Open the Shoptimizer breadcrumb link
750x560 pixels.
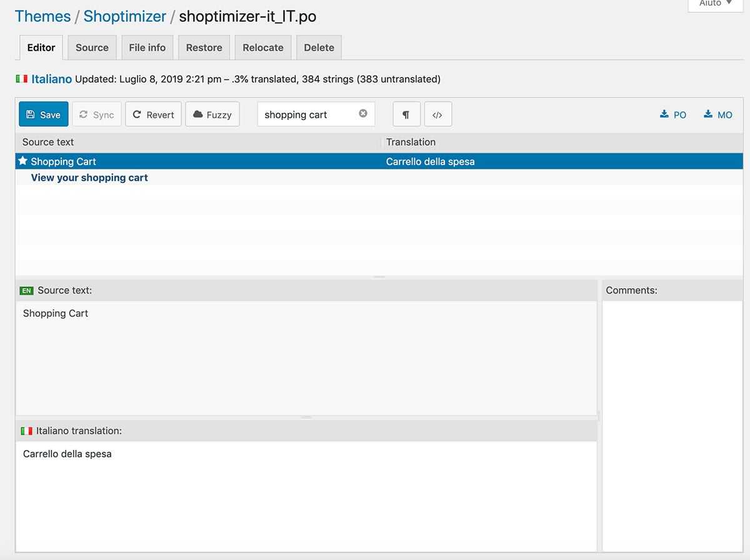(x=125, y=16)
